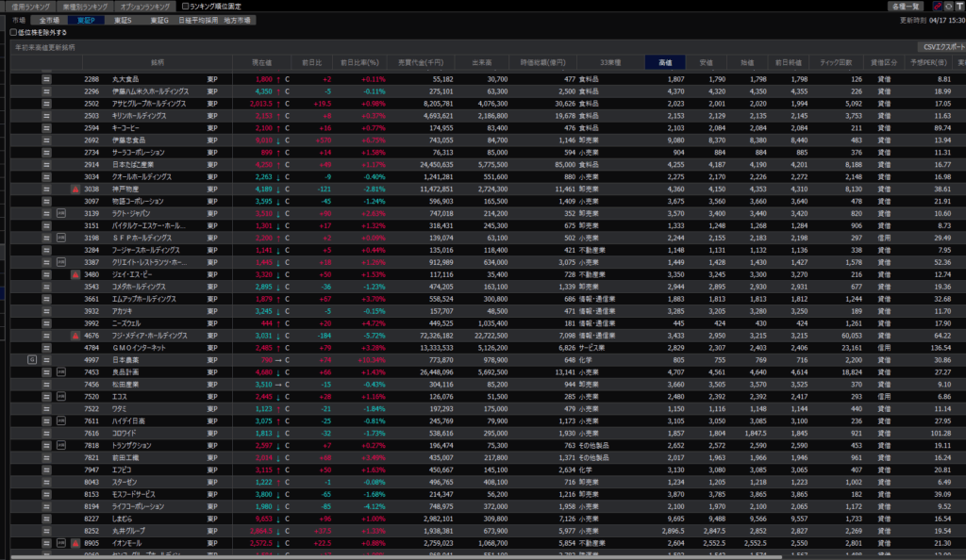Select 日経平均採用 market filter
The height and width of the screenshot is (560, 966).
click(198, 21)
